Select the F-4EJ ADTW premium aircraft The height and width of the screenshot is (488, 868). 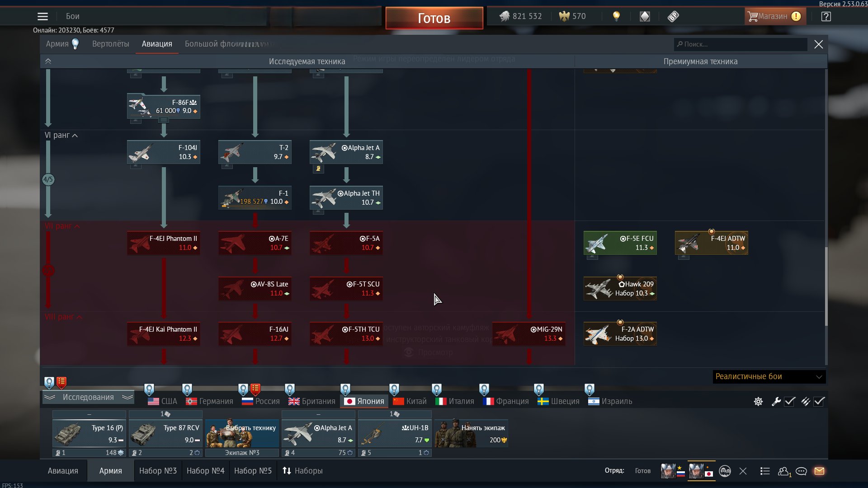[711, 243]
